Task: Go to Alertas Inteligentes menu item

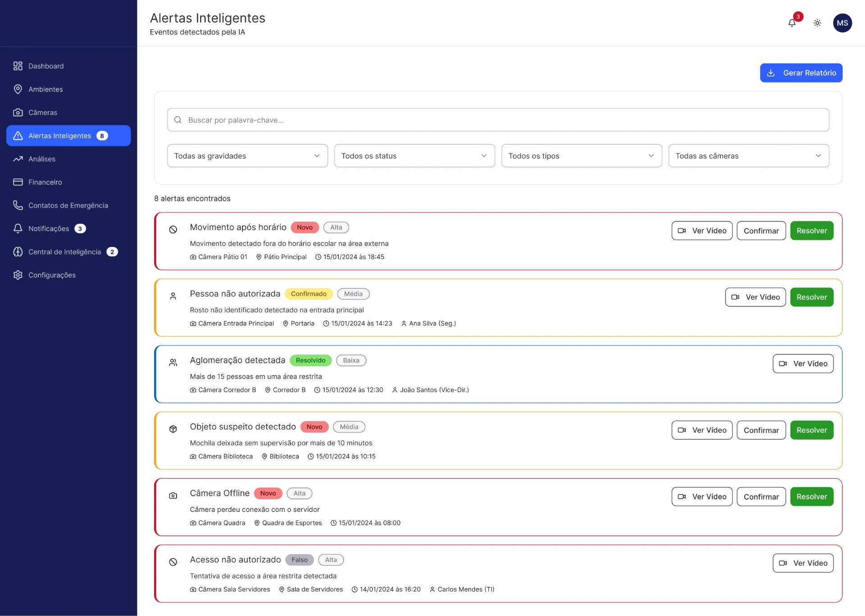Action: pos(68,136)
